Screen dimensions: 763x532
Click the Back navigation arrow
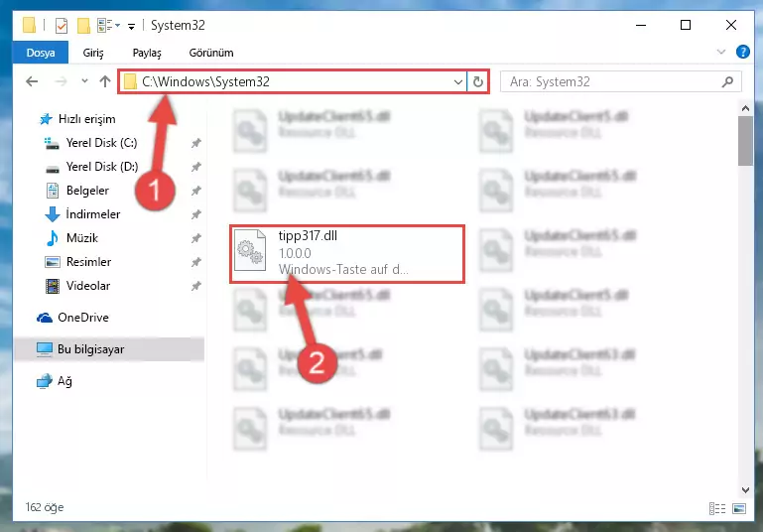[32, 81]
